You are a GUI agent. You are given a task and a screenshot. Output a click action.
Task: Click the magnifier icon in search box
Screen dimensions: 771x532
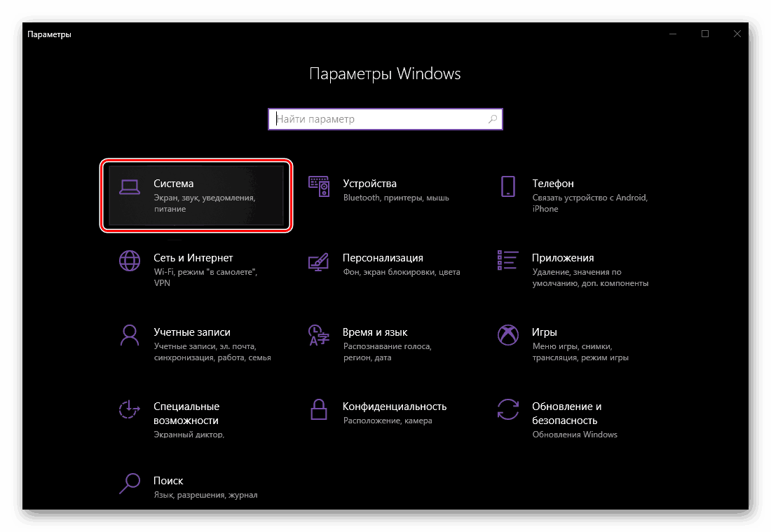(x=493, y=119)
